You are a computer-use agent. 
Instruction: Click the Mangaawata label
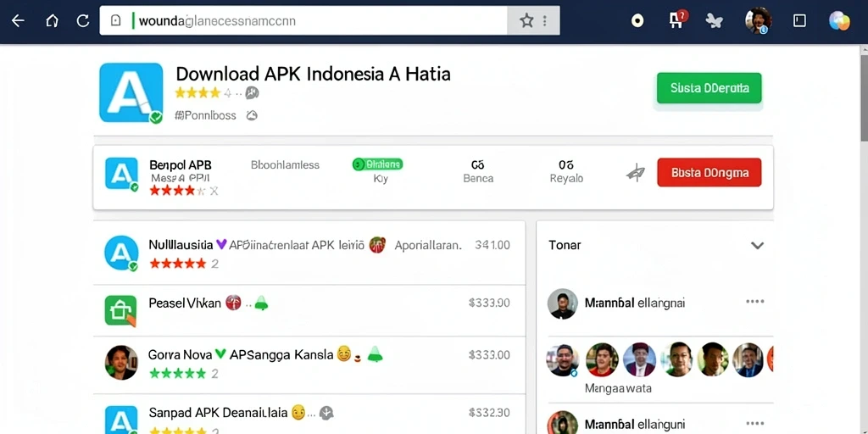[618, 388]
